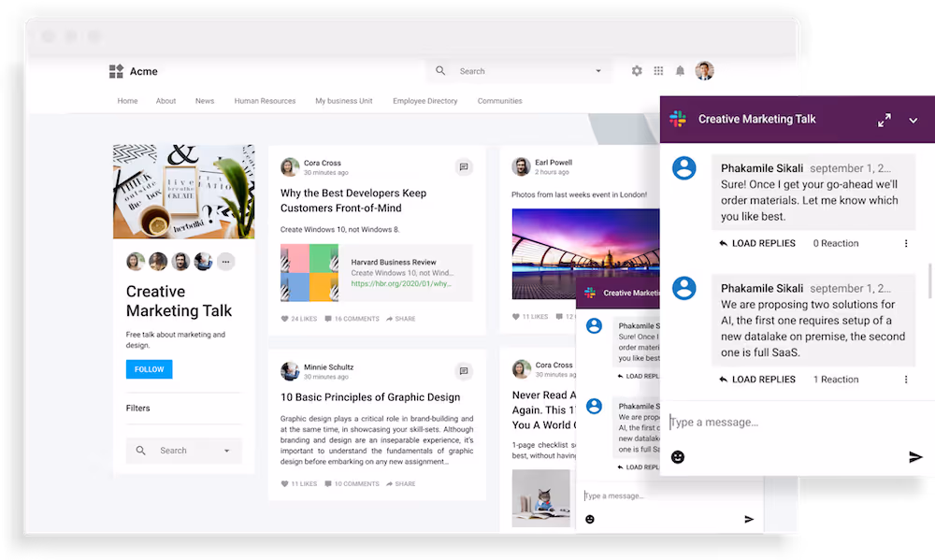Viewport: 935px width, 560px height.
Task: Open the apps grid icon in header
Action: click(x=658, y=71)
